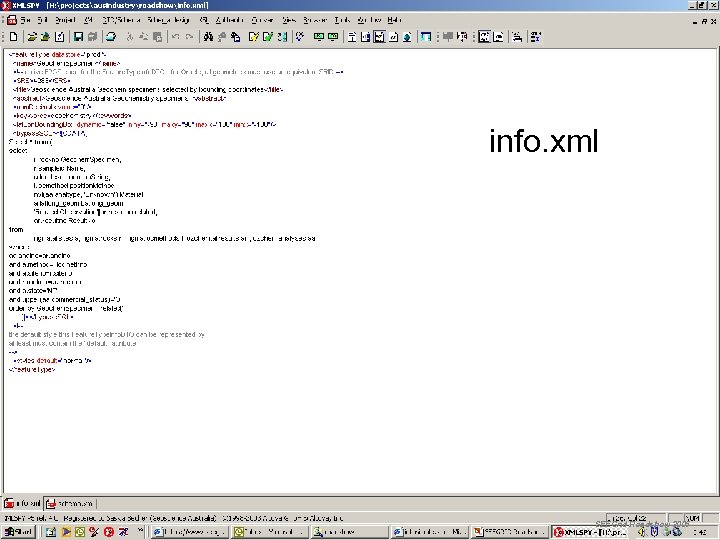The width and height of the screenshot is (720, 540).
Task: Open the Edit menu
Action: point(42,20)
